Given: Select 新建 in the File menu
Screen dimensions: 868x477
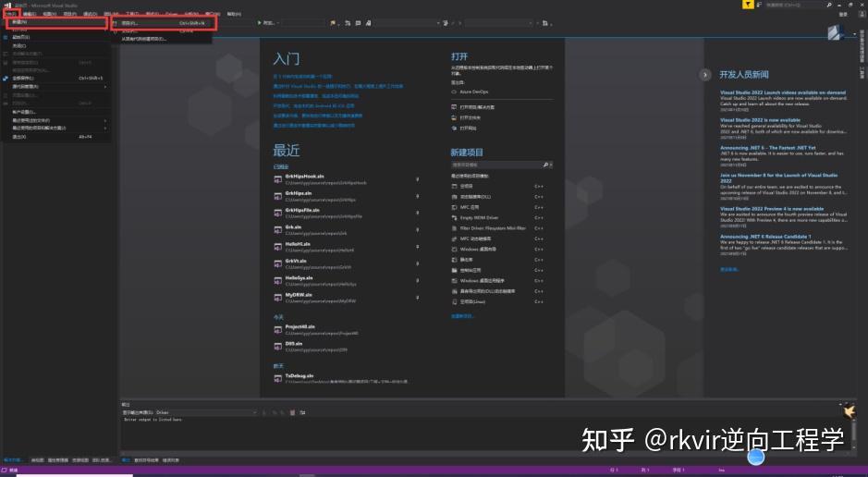Looking at the screenshot, I should [x=57, y=22].
